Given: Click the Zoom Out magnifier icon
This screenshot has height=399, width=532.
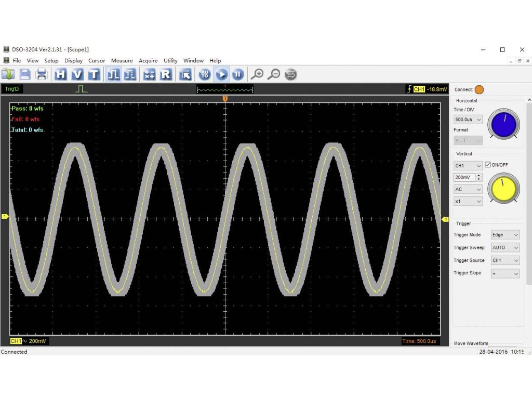Looking at the screenshot, I should pos(274,74).
